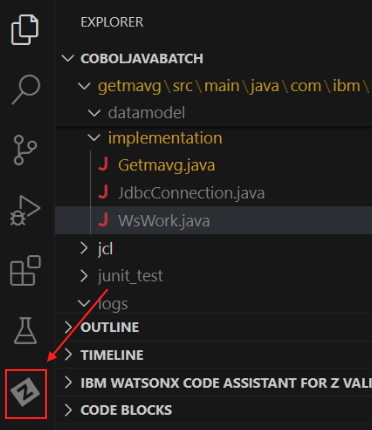Viewport: 372px width, 430px height.
Task: Click Java icon beside WsWork.java
Action: 103,220
